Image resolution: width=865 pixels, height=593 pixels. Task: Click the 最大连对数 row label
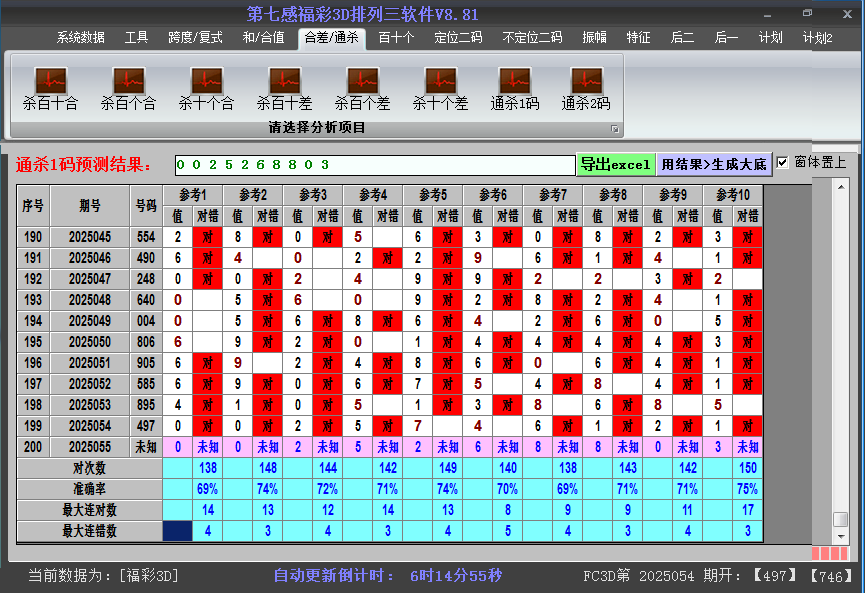pos(89,510)
